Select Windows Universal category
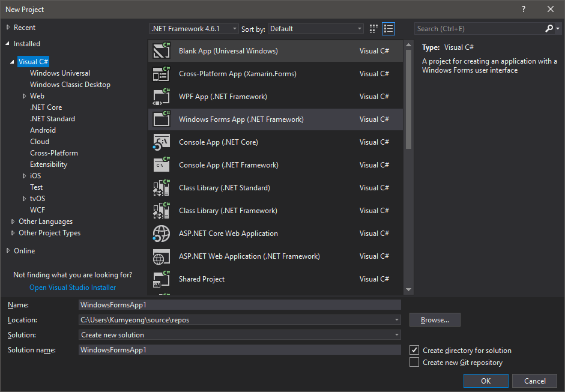Viewport: 565px width, 392px height. click(x=60, y=73)
